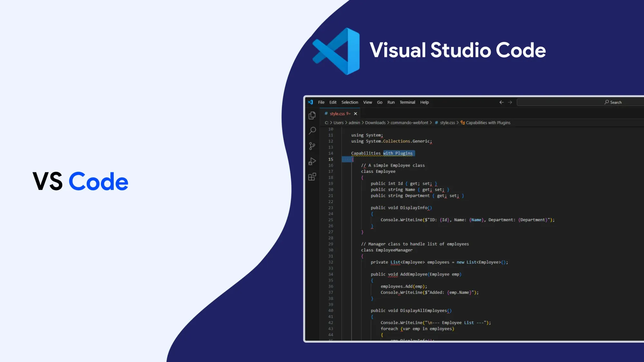
Task: Go back with the left arrow
Action: (x=501, y=102)
